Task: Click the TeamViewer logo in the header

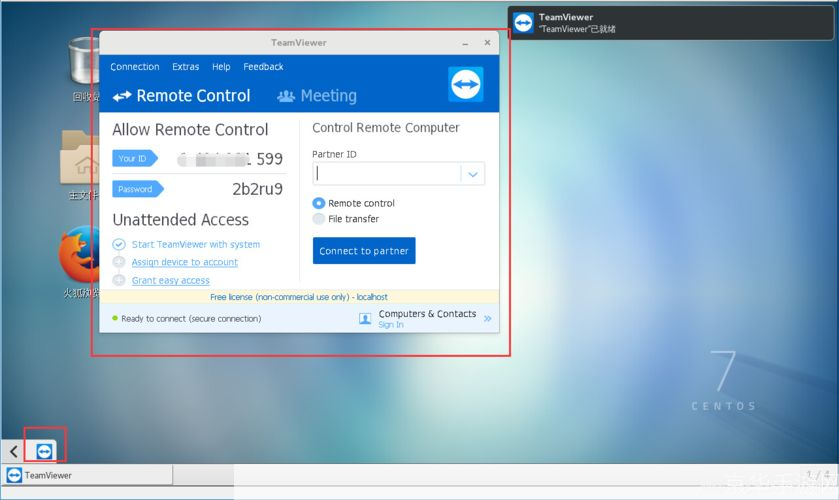Action: point(466,84)
